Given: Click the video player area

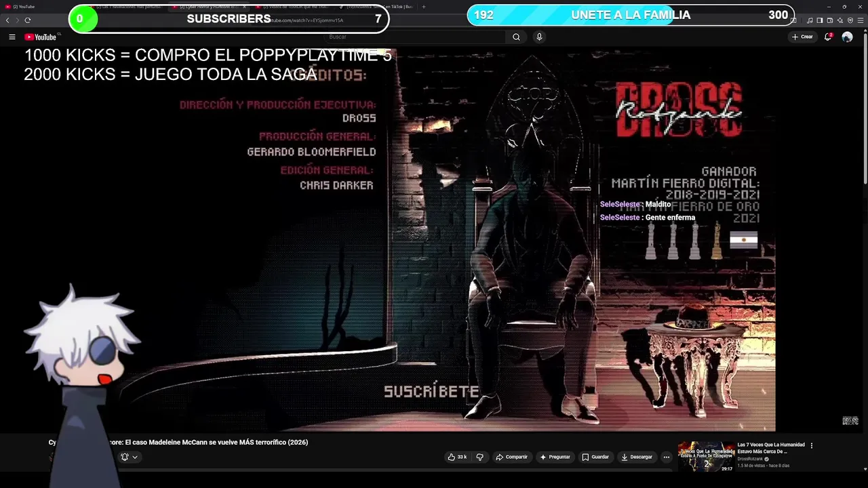Looking at the screenshot, I should pos(434,241).
